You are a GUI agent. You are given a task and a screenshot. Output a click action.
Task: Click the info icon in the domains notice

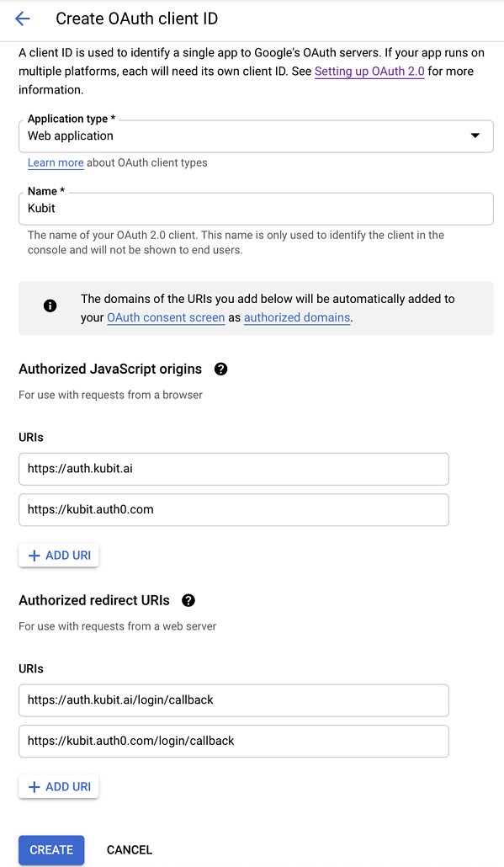(50, 306)
